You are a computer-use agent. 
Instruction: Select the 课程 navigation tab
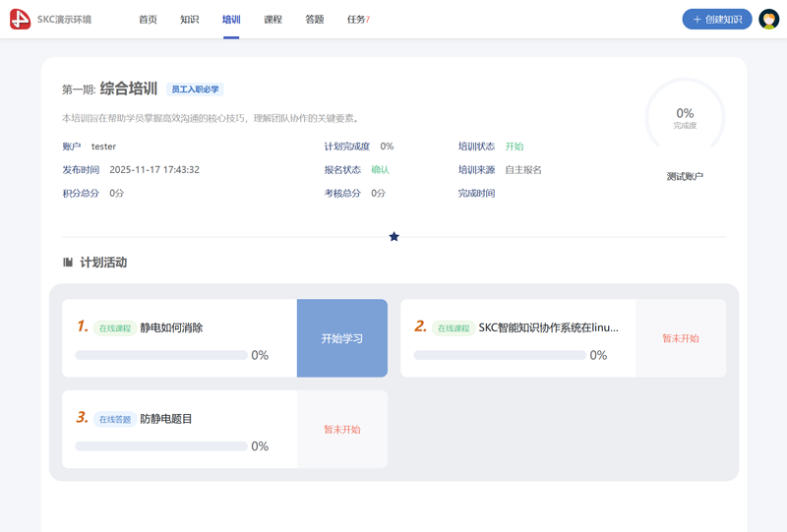click(272, 20)
